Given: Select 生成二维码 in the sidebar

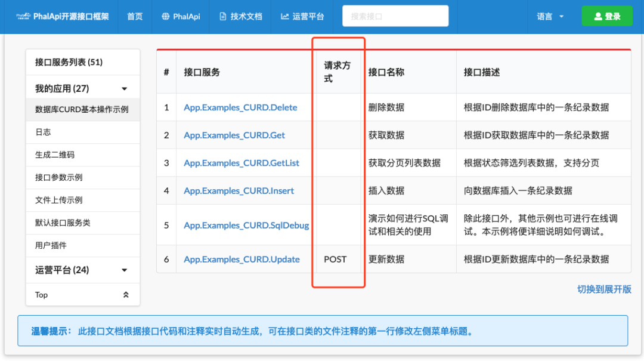Looking at the screenshot, I should pyautogui.click(x=82, y=155).
